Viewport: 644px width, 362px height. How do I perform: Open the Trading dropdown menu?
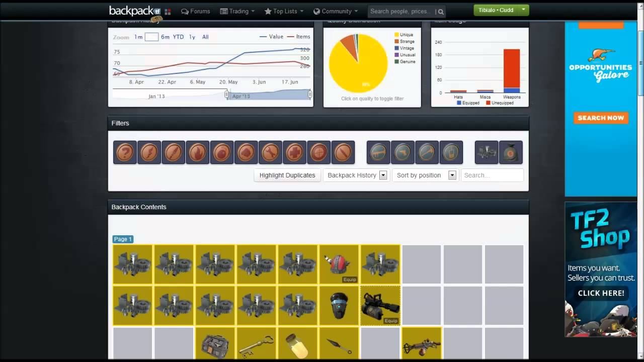point(237,12)
